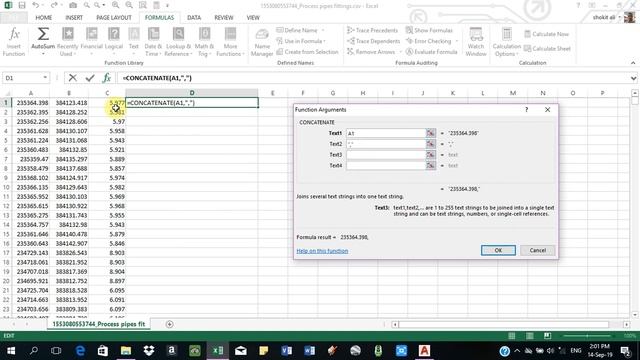
Task: Open Remove Arrows dropdown arrow
Action: (x=400, y=52)
